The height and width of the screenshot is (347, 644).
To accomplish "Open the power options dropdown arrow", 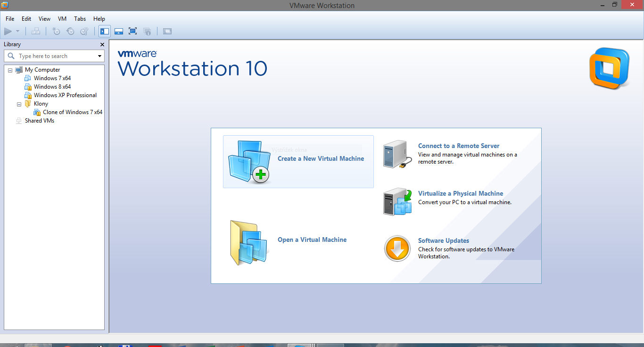I will 18,32.
